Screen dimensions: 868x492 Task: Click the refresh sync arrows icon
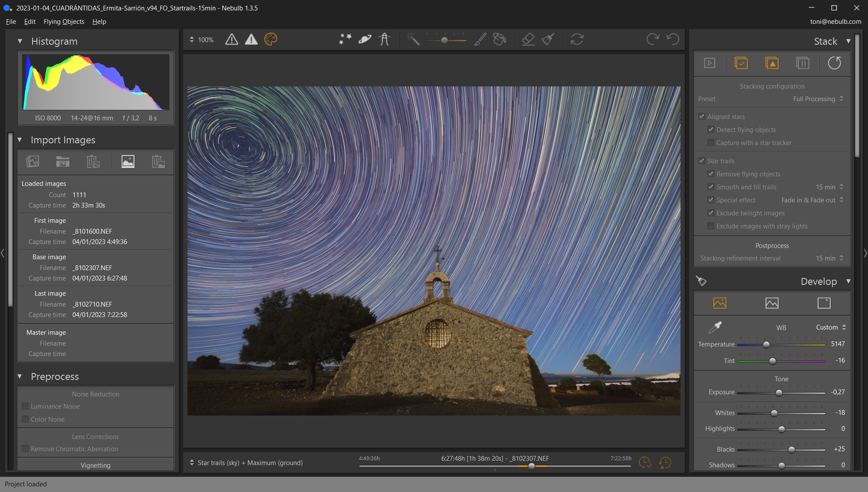577,40
